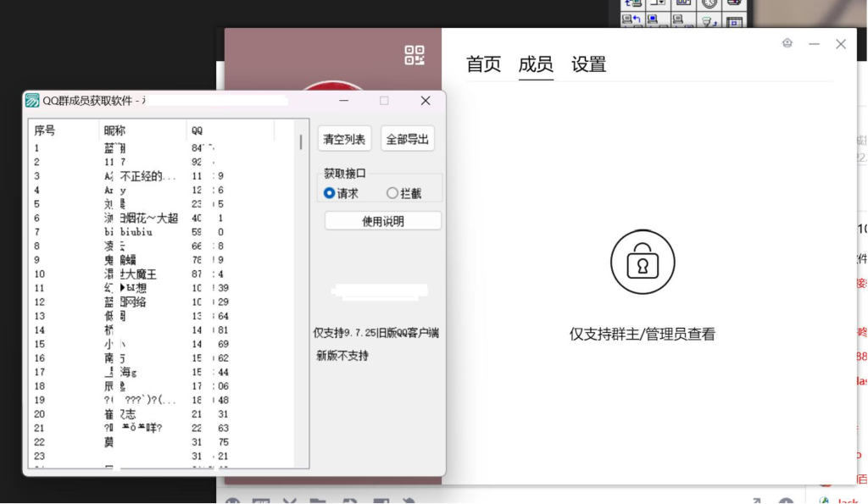The image size is (868, 504).
Task: Open 使用说明 instructions button
Action: 383,221
